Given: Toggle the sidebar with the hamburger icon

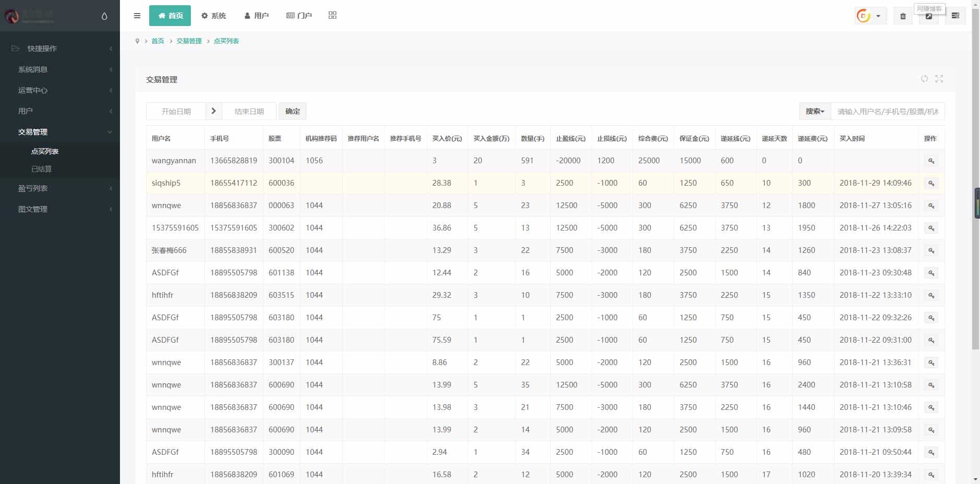Looking at the screenshot, I should pos(137,16).
